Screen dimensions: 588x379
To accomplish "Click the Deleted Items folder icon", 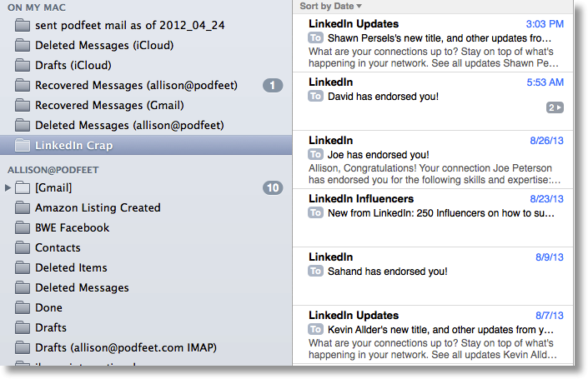I will [x=22, y=267].
